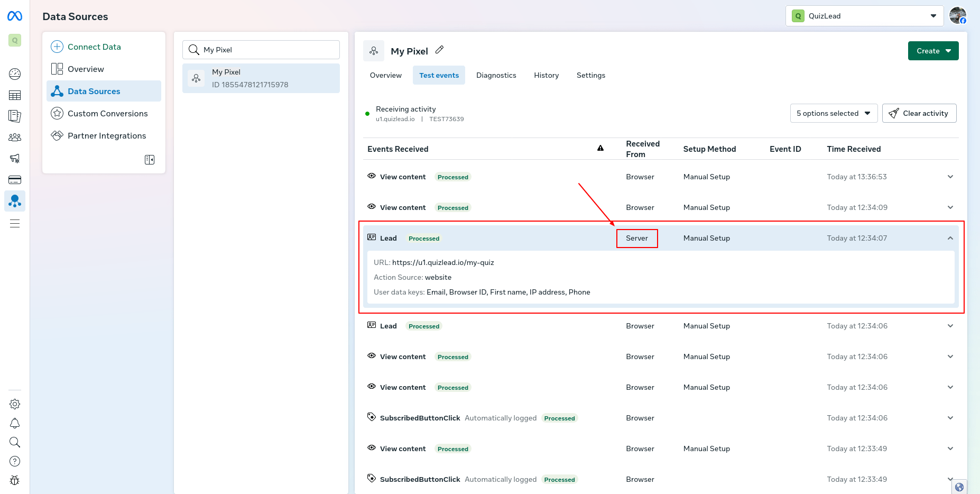Click Connect Data plus icon
Screen dimensions: 980x494
[57, 47]
